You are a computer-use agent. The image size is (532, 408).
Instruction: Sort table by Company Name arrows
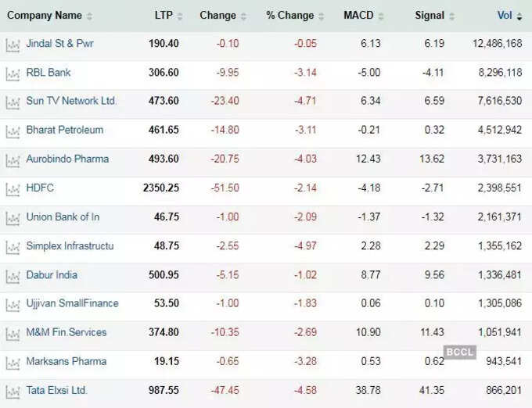(89, 16)
